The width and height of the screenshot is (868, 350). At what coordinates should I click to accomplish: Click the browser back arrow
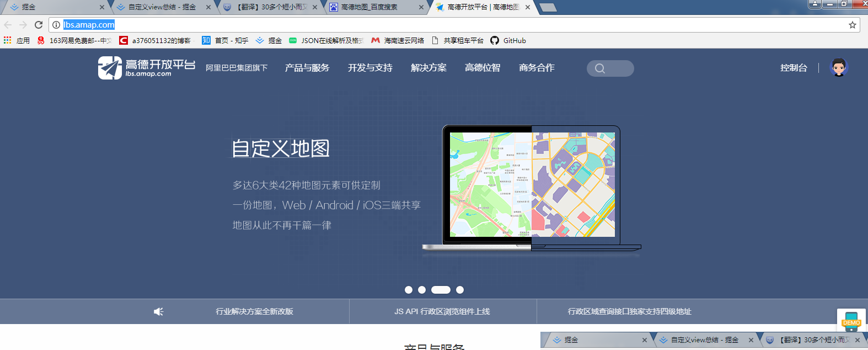click(8, 25)
